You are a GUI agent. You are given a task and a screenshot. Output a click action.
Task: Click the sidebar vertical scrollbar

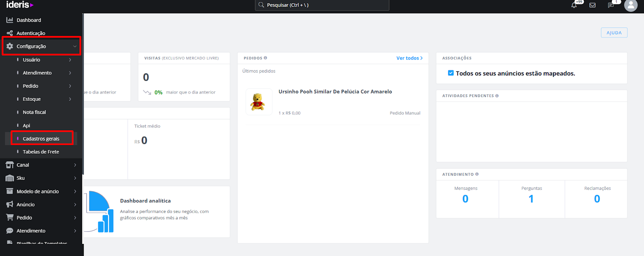[x=83, y=94]
